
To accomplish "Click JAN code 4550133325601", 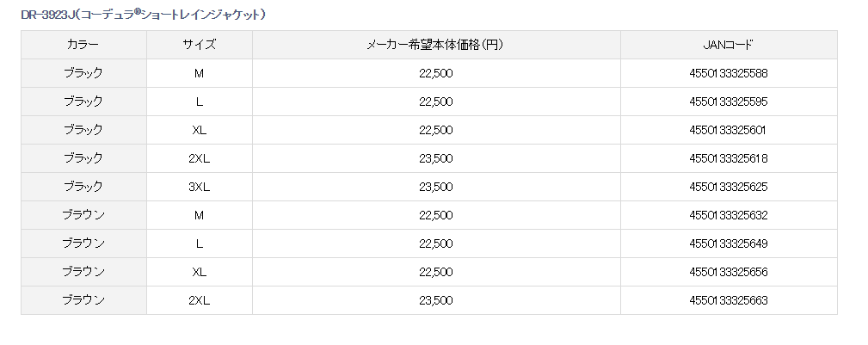I will point(728,130).
